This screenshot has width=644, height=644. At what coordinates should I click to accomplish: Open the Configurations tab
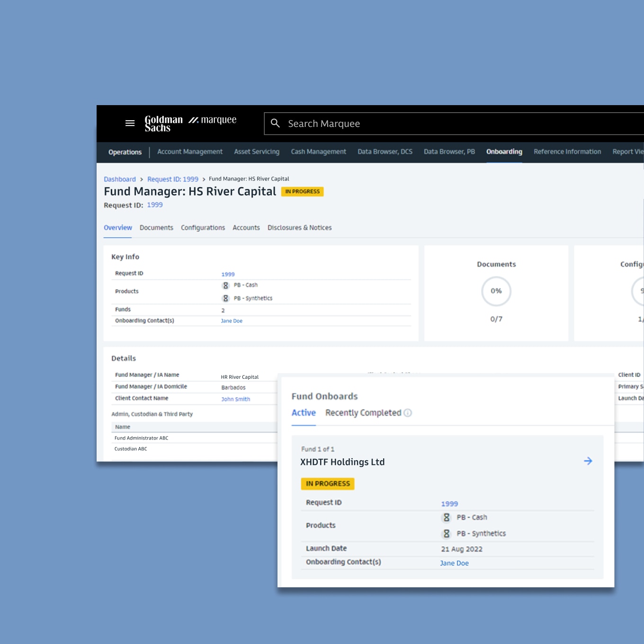pos(203,228)
